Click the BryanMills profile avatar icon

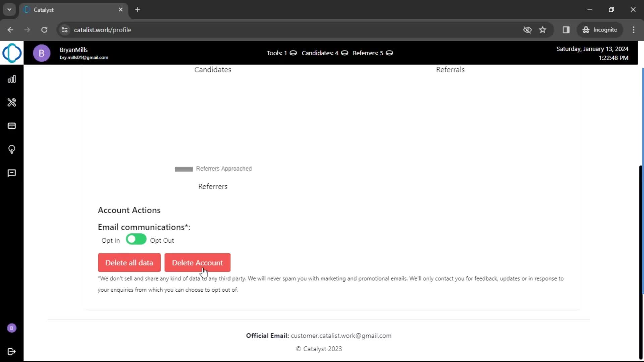[x=41, y=53]
